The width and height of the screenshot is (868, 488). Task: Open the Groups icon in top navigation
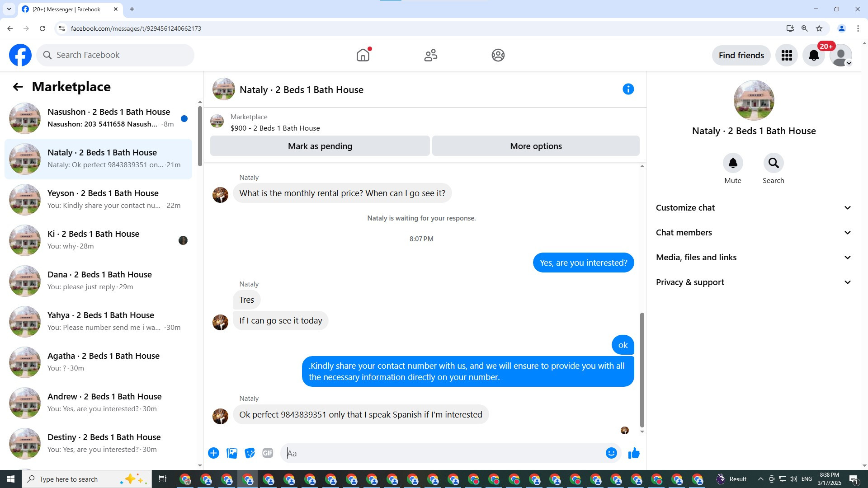(498, 55)
